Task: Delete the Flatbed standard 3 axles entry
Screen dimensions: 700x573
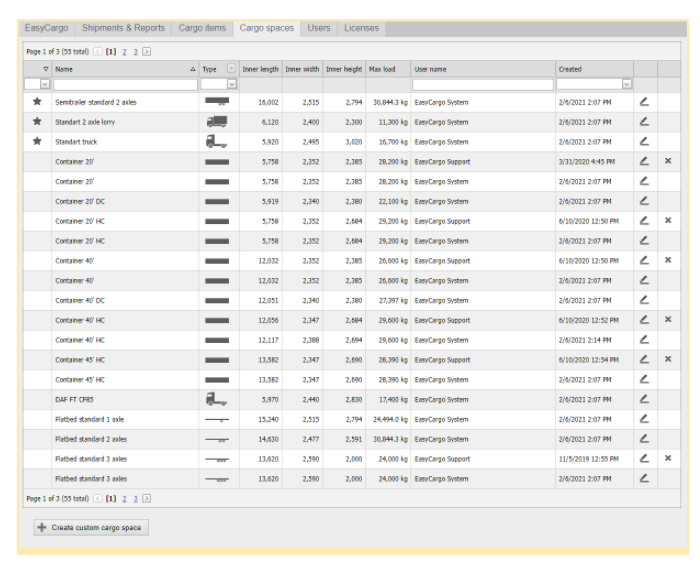Action: point(668,459)
